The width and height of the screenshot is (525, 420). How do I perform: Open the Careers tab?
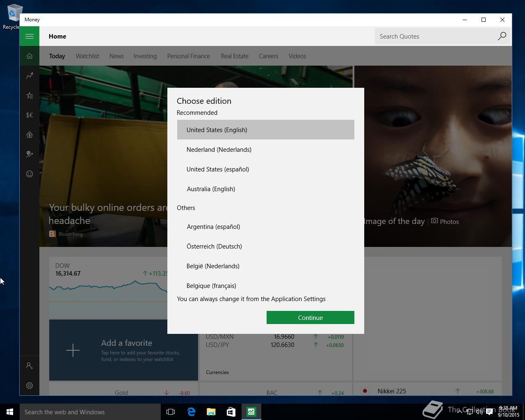tap(268, 56)
